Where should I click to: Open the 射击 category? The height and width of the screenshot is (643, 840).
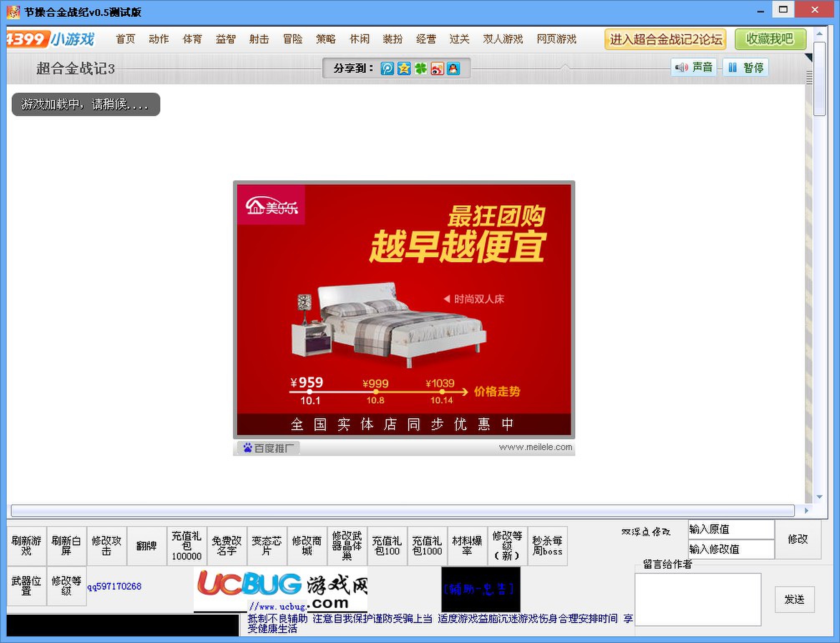click(x=259, y=39)
